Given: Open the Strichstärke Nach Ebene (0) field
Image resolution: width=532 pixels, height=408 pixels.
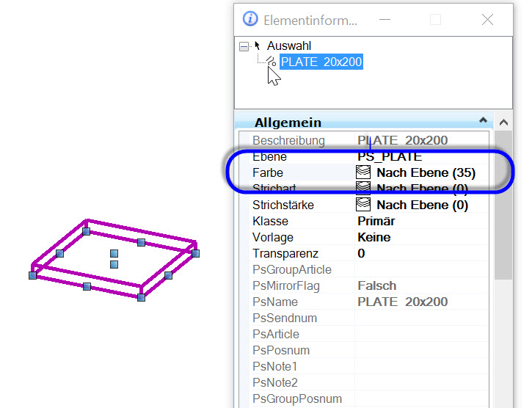Looking at the screenshot, I should tap(421, 205).
